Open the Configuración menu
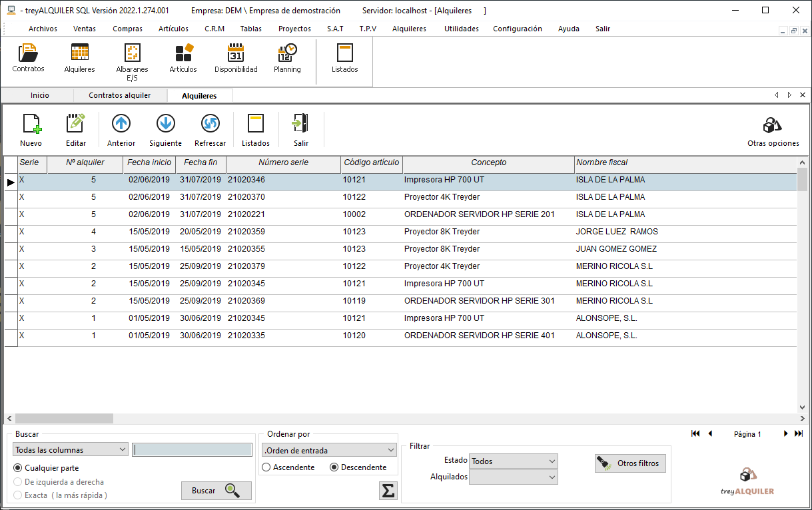Image resolution: width=812 pixels, height=510 pixels. 518,29
